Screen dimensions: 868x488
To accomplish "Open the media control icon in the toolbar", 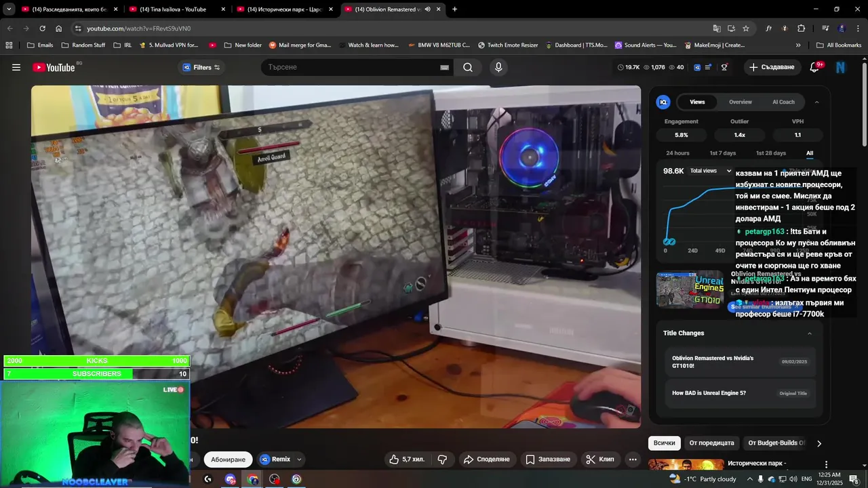I will [x=825, y=28].
